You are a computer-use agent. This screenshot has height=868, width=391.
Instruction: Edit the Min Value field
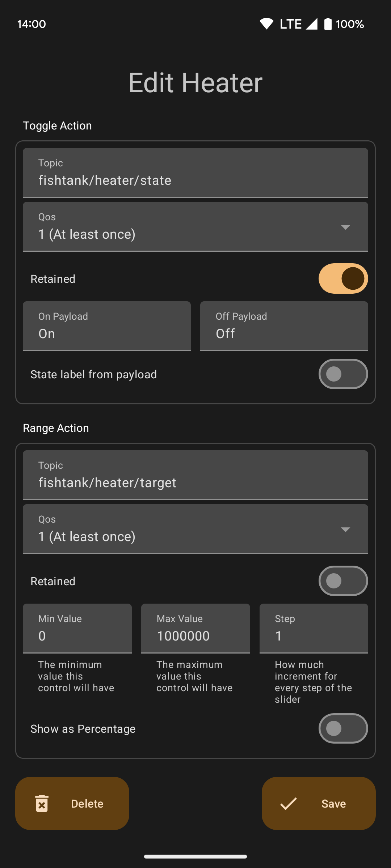(x=77, y=629)
